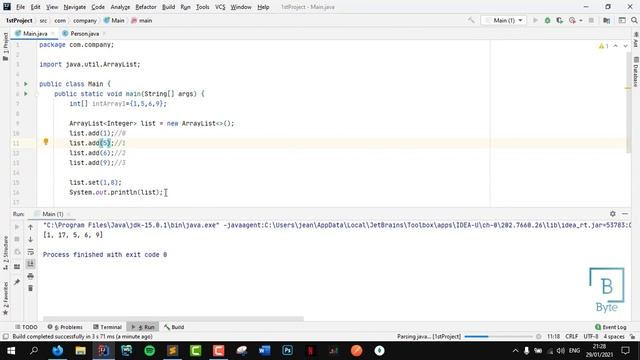Hide the Run tool window

pyautogui.click(x=625, y=213)
